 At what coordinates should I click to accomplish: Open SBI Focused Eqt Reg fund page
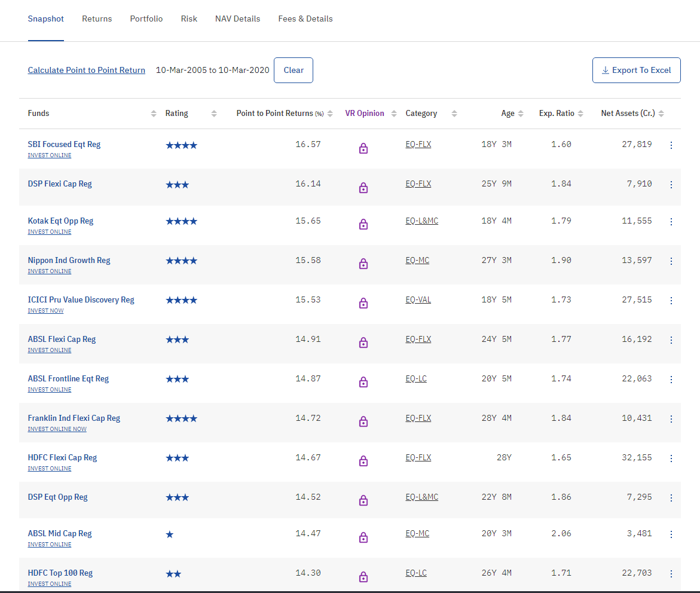(x=65, y=144)
